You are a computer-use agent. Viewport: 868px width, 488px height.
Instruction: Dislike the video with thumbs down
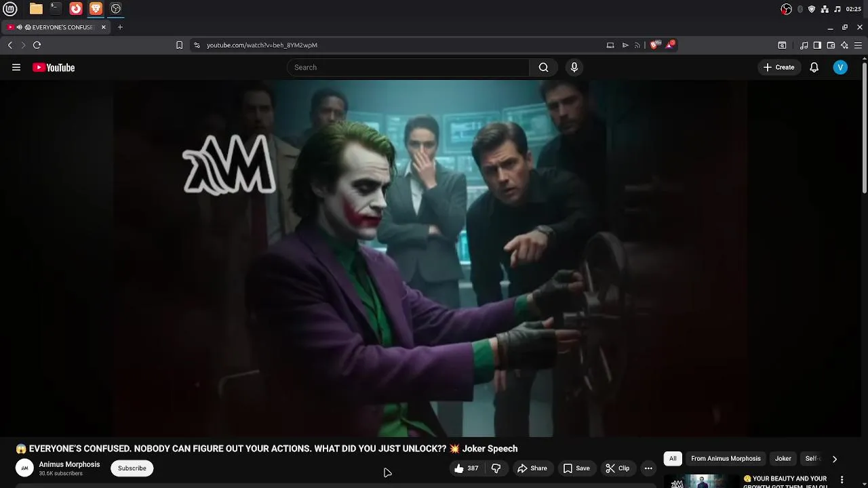click(x=496, y=468)
